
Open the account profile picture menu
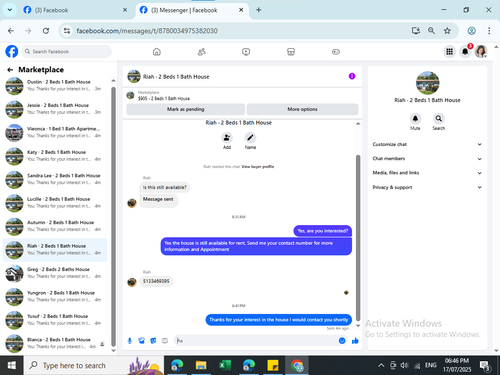(x=481, y=52)
